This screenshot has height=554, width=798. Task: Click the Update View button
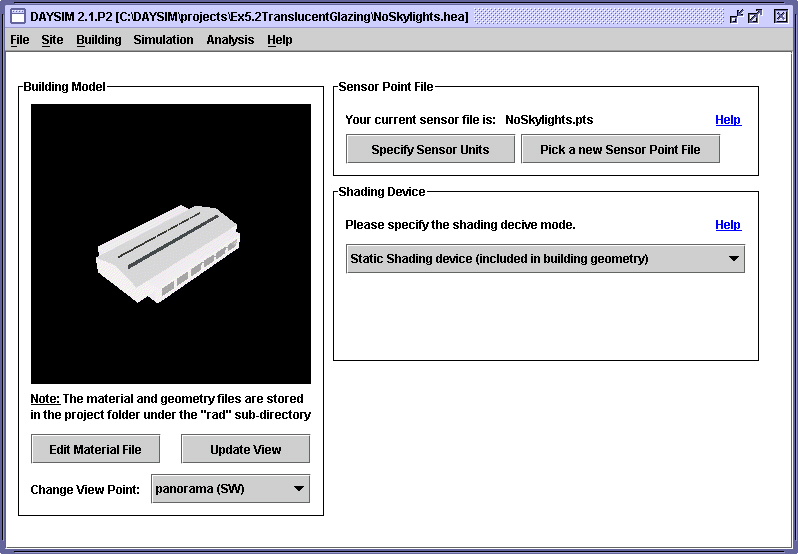(x=246, y=449)
